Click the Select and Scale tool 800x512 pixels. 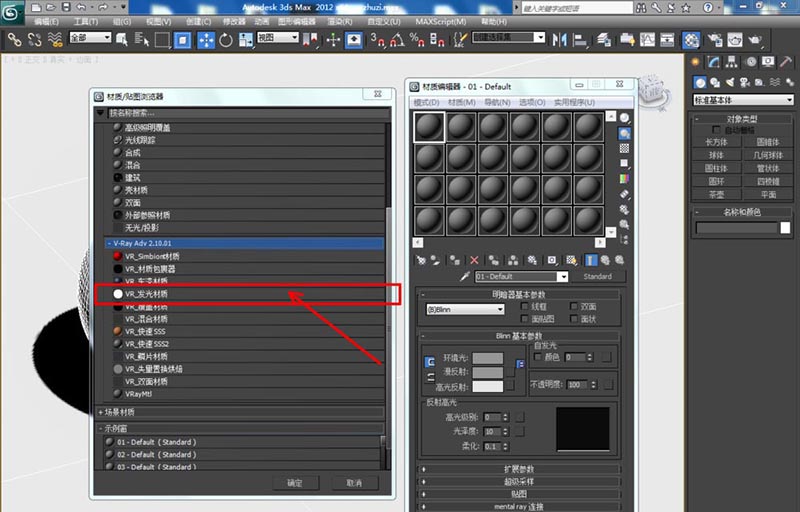click(245, 40)
